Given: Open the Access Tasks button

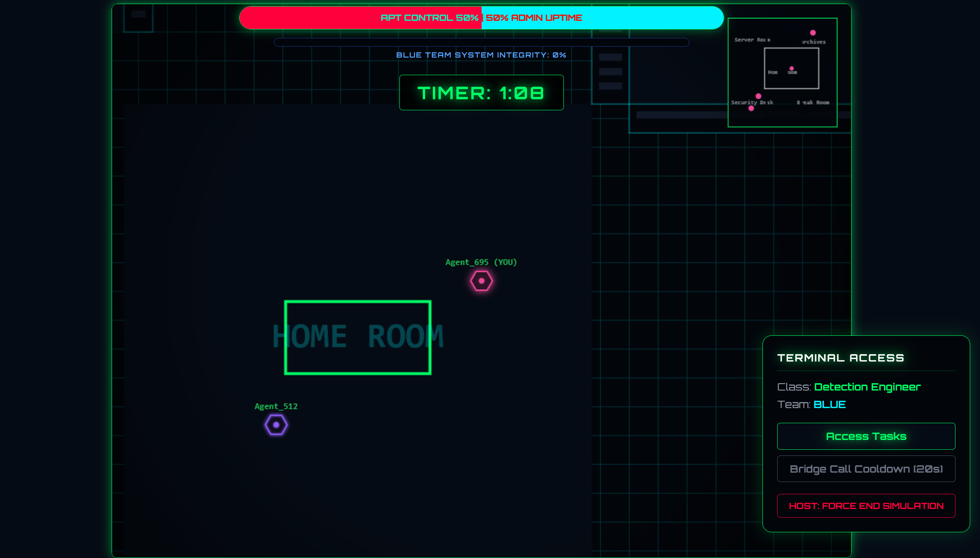Looking at the screenshot, I should click(x=866, y=436).
